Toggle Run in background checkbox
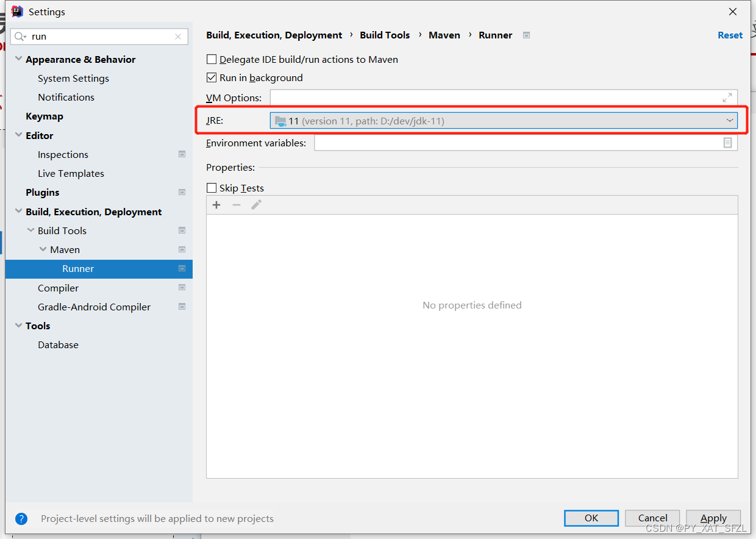Viewport: 756px width, 539px height. [212, 77]
